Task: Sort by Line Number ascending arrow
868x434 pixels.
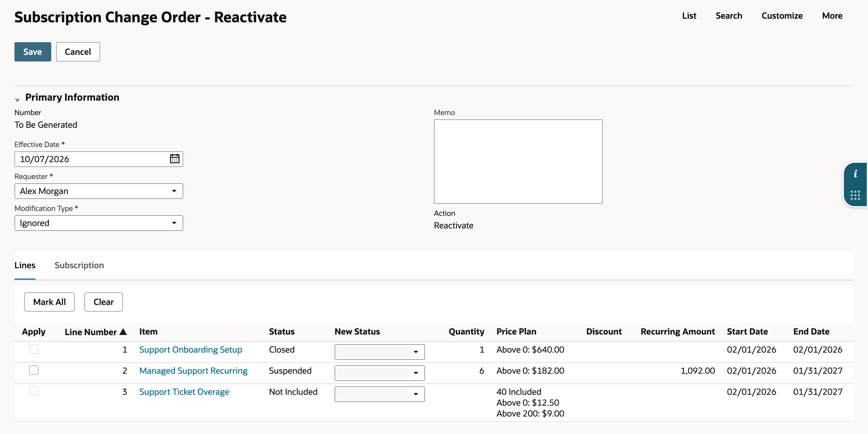Action: click(x=123, y=332)
